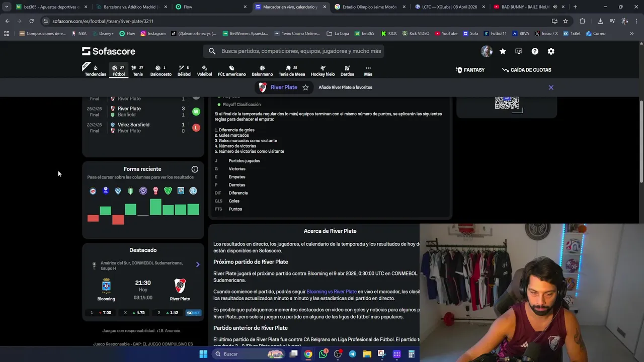Select the Fútbol sport icon
The image size is (644, 362).
pyautogui.click(x=119, y=70)
